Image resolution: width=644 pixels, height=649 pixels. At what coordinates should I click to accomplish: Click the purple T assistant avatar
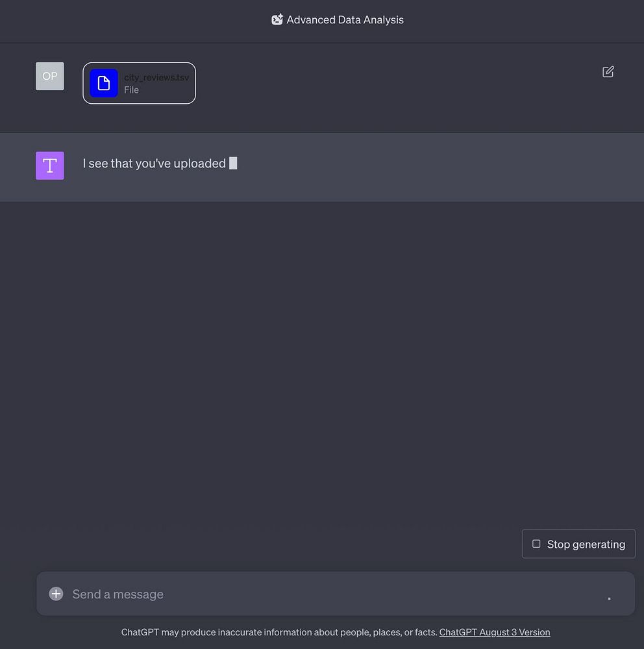[x=50, y=165]
